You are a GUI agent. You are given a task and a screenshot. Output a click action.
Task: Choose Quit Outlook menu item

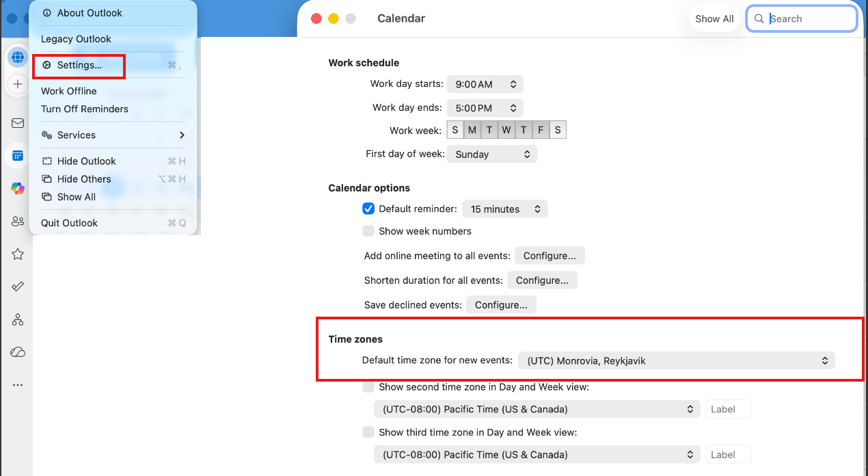(x=113, y=223)
